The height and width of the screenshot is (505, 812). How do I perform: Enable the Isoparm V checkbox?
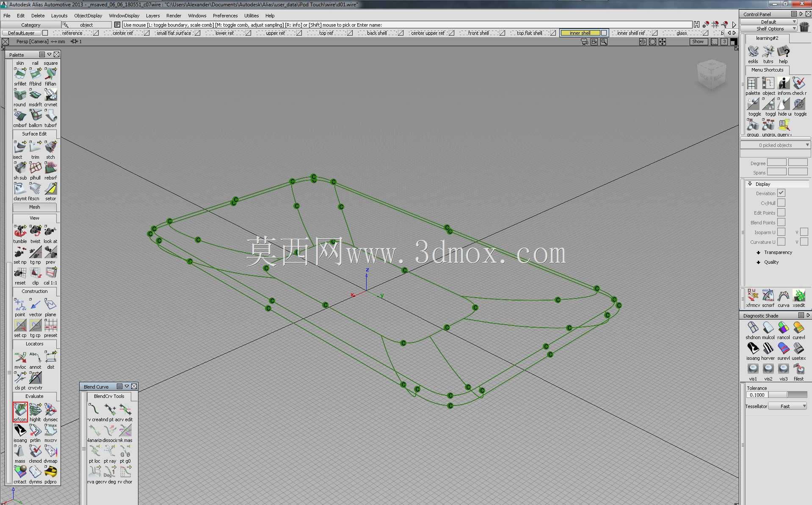[804, 232]
